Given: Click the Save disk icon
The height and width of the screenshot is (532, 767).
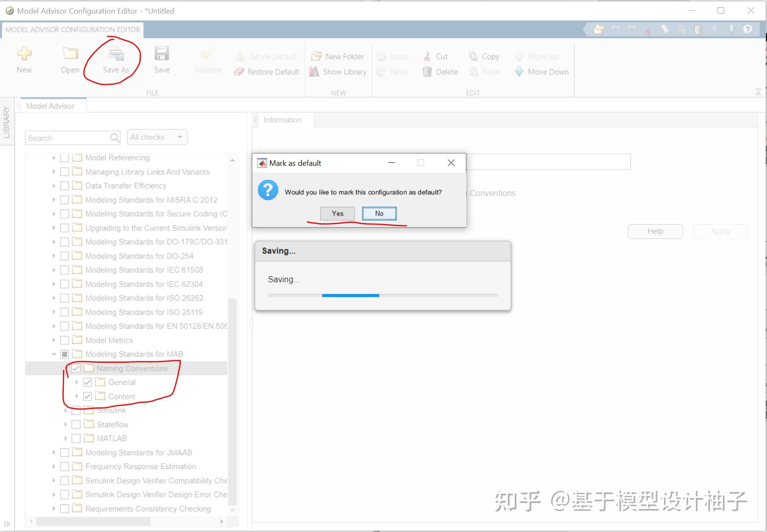Looking at the screenshot, I should point(162,53).
